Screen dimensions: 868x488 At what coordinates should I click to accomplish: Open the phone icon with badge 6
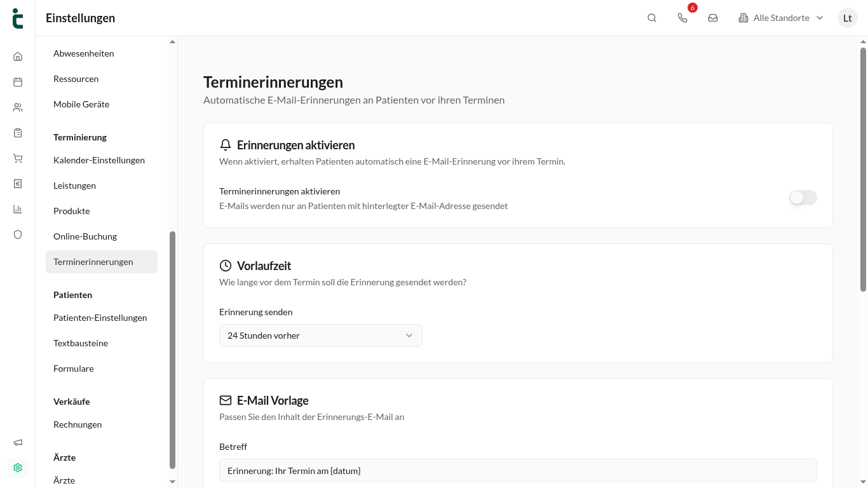coord(682,18)
